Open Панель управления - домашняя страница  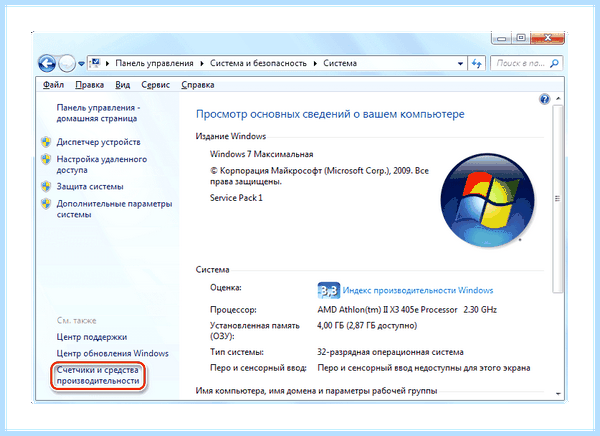[x=98, y=113]
